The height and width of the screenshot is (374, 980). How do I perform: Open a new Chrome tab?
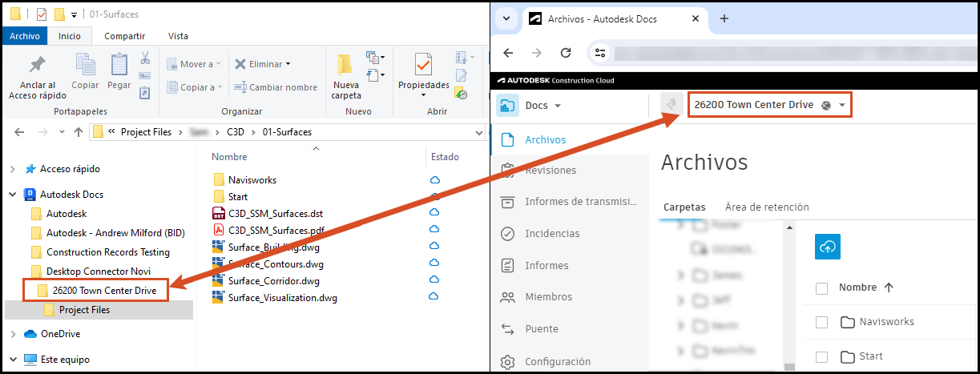coord(724,18)
